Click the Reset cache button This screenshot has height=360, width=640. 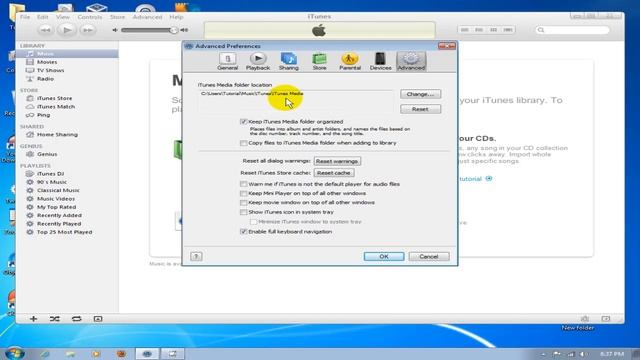click(334, 173)
